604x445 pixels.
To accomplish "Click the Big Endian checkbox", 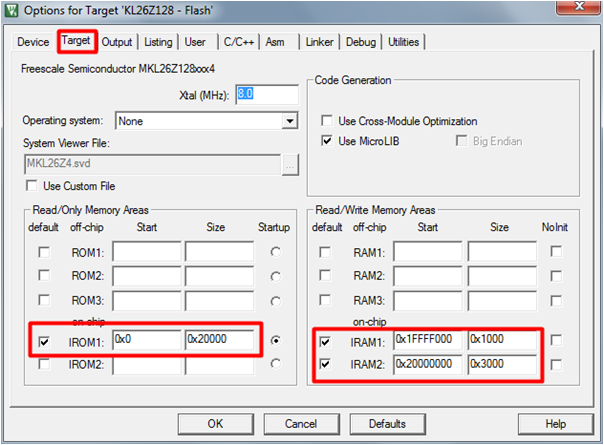I will pos(461,141).
